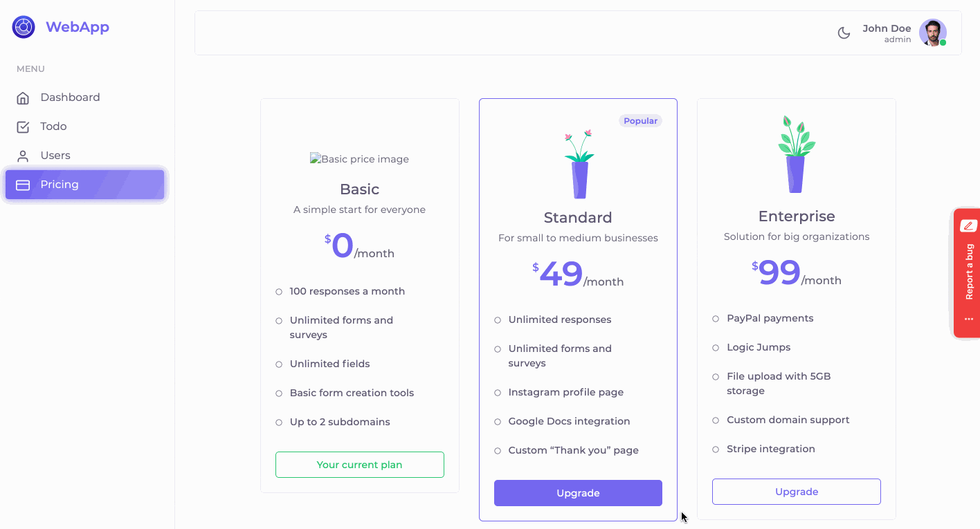The height and width of the screenshot is (529, 980).
Task: Click the Enterprise plan plant illustration
Action: pos(796,154)
